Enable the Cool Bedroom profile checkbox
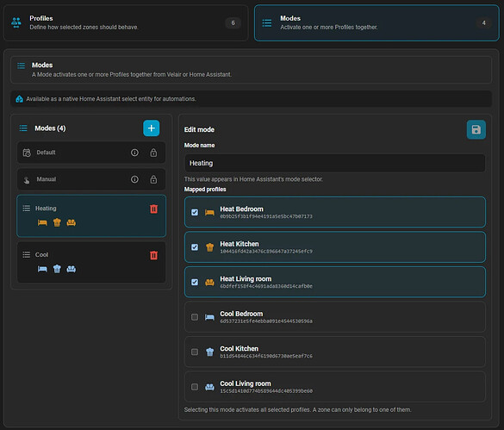The height and width of the screenshot is (430, 504). pos(195,317)
